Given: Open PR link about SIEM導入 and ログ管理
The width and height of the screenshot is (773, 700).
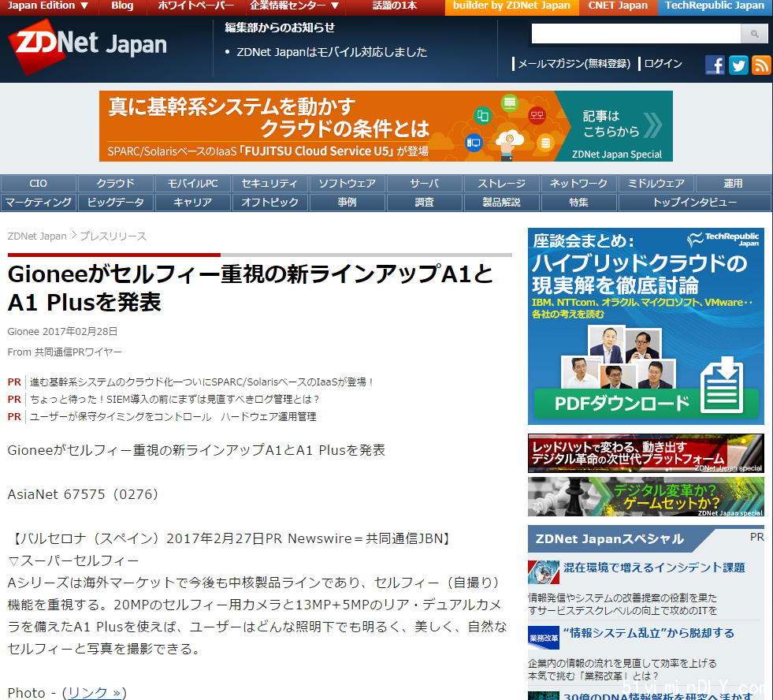Looking at the screenshot, I should click(x=174, y=399).
